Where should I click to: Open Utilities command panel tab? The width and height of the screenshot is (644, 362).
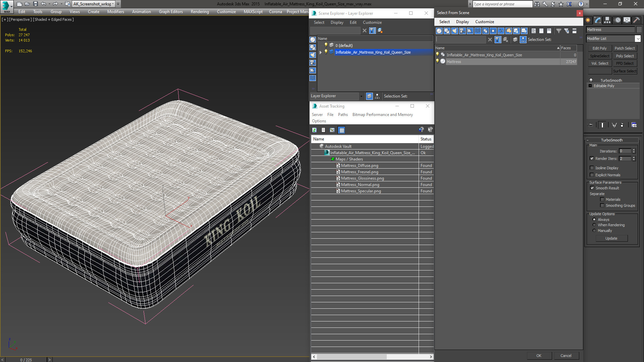tap(636, 20)
